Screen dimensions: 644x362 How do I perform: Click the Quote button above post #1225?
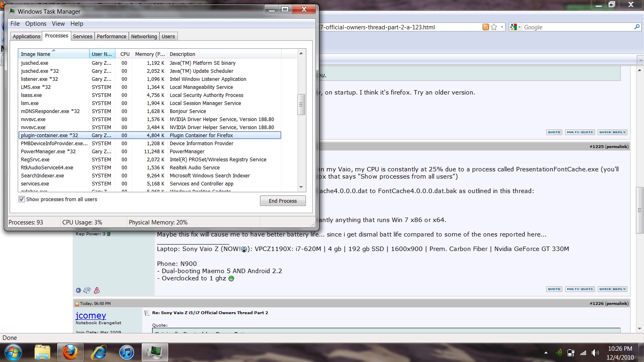tap(554, 132)
